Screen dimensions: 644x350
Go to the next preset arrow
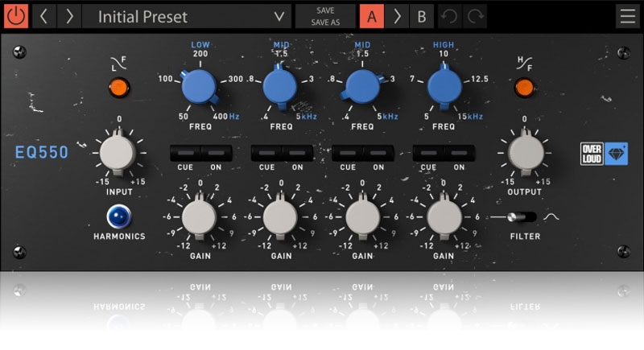tap(69, 16)
